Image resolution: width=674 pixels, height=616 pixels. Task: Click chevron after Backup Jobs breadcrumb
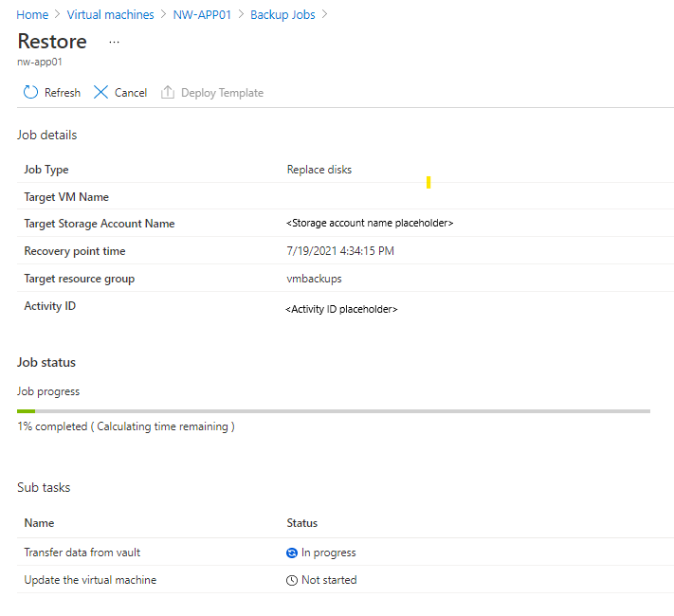click(x=325, y=14)
